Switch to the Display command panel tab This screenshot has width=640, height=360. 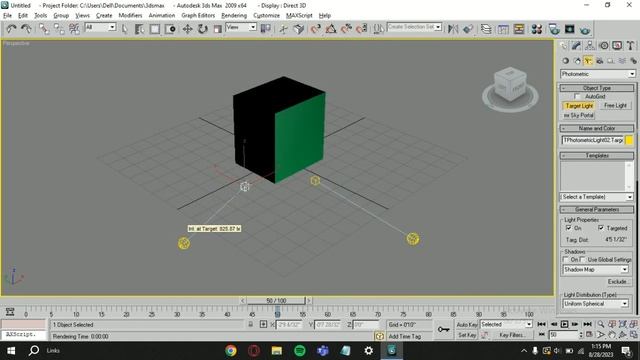click(617, 46)
